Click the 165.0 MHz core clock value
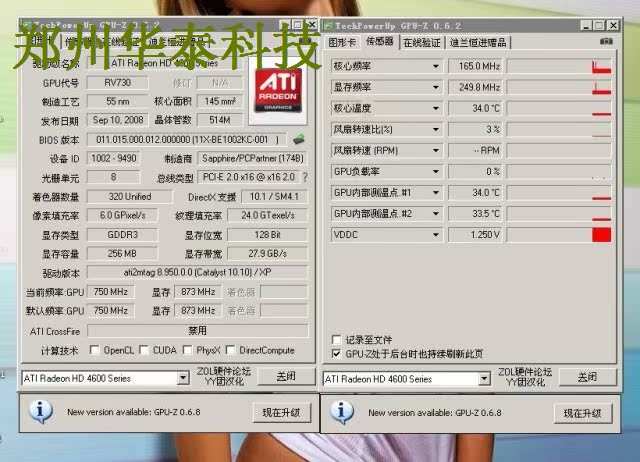 pos(475,66)
